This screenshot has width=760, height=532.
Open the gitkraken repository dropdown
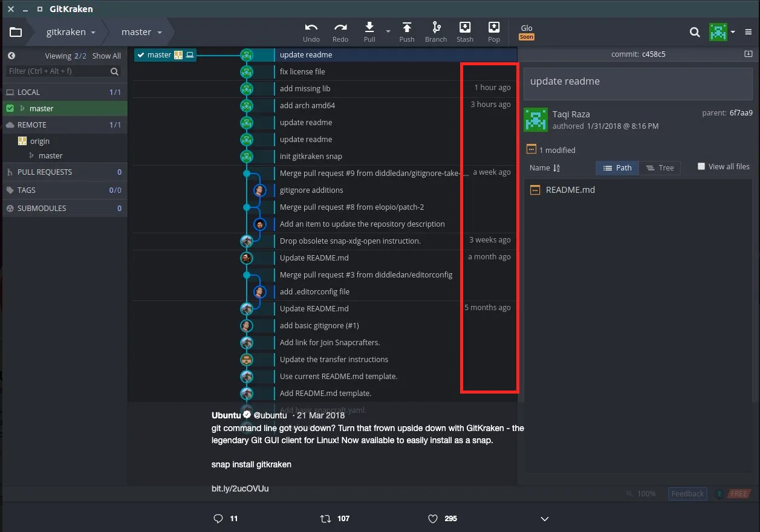[71, 32]
